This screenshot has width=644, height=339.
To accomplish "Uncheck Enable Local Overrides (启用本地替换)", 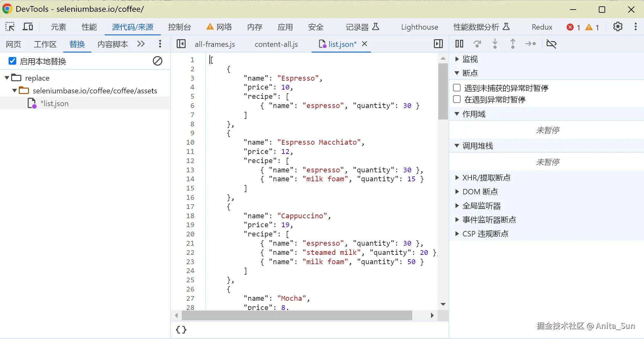I will point(12,61).
